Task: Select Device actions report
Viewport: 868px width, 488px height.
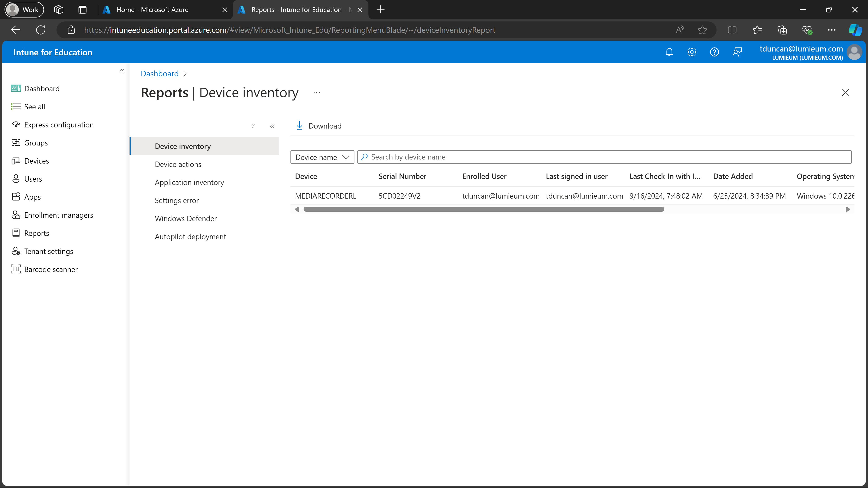Action: pyautogui.click(x=178, y=164)
